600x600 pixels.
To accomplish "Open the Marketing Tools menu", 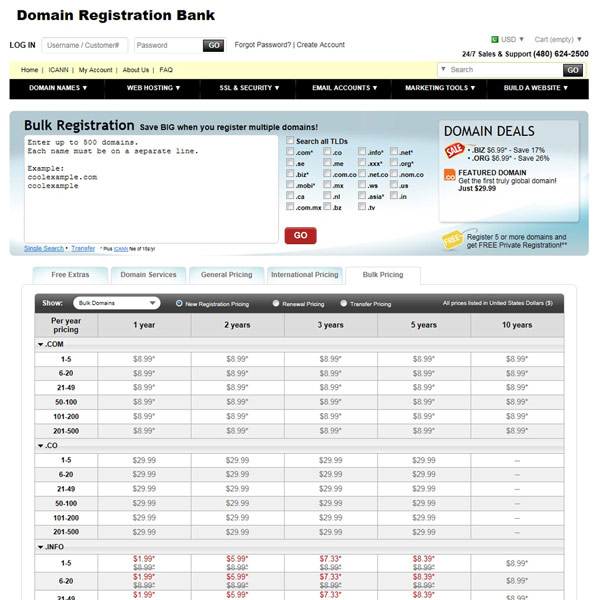I will tap(440, 88).
